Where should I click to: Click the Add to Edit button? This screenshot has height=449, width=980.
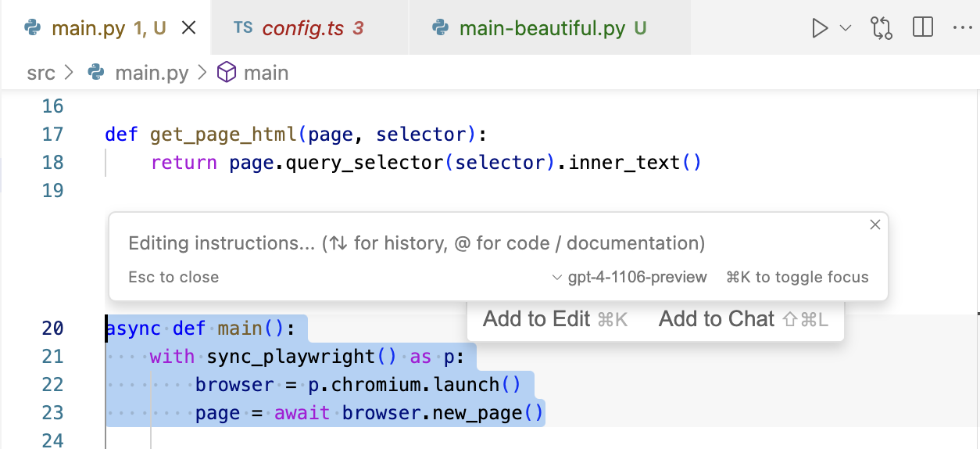point(555,319)
